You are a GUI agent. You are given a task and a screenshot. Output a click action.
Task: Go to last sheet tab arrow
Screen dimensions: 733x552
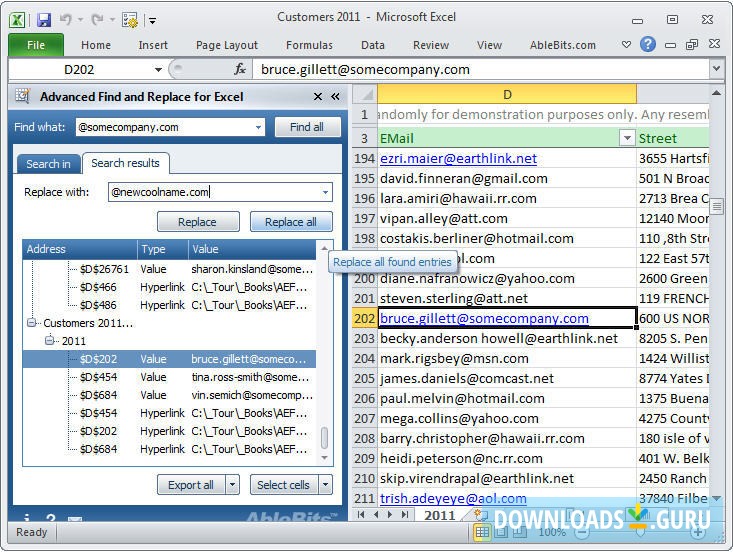405,515
